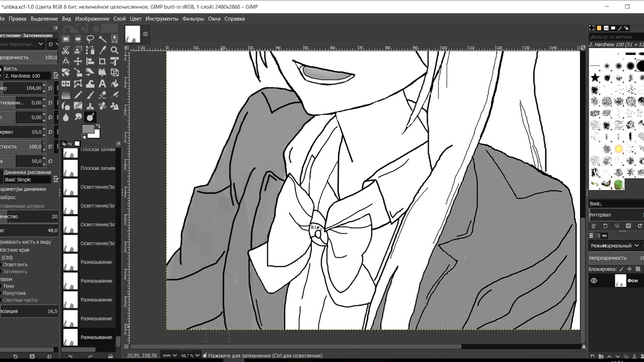Activate the Eraser tool
Screen dimensions: 644x362
102,95
